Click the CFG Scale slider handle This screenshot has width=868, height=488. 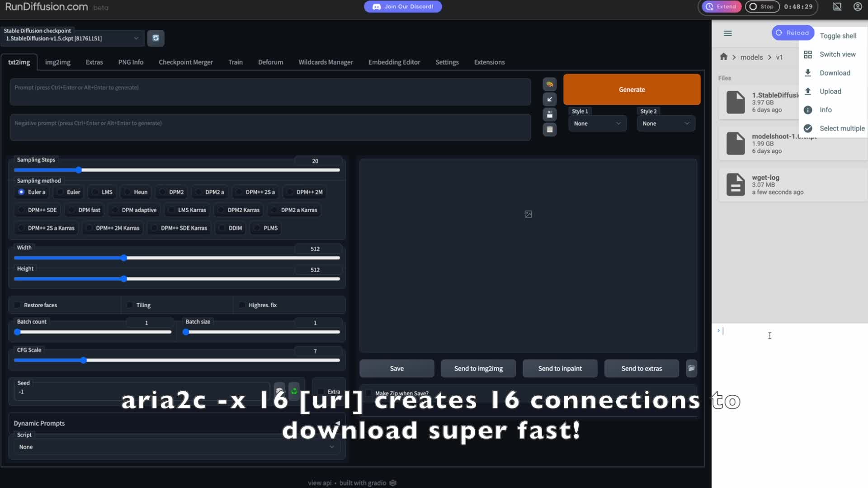click(x=83, y=360)
